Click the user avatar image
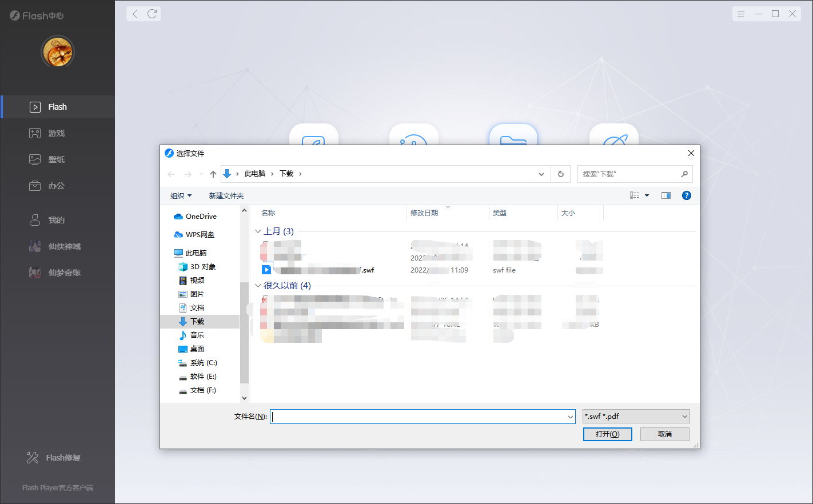 [57, 51]
